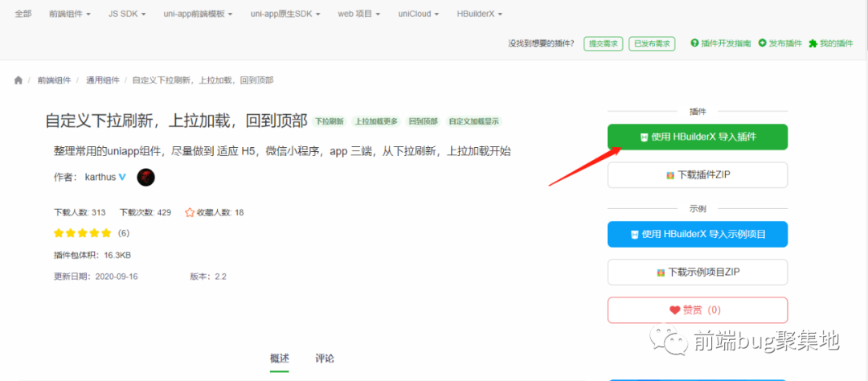Open the web 项目 dropdown

pos(358,14)
